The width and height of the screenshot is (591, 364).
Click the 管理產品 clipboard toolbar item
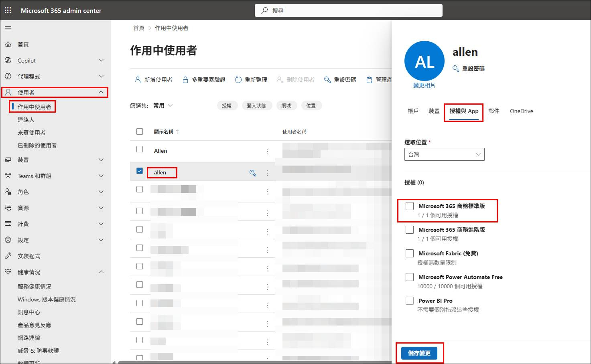(x=379, y=80)
